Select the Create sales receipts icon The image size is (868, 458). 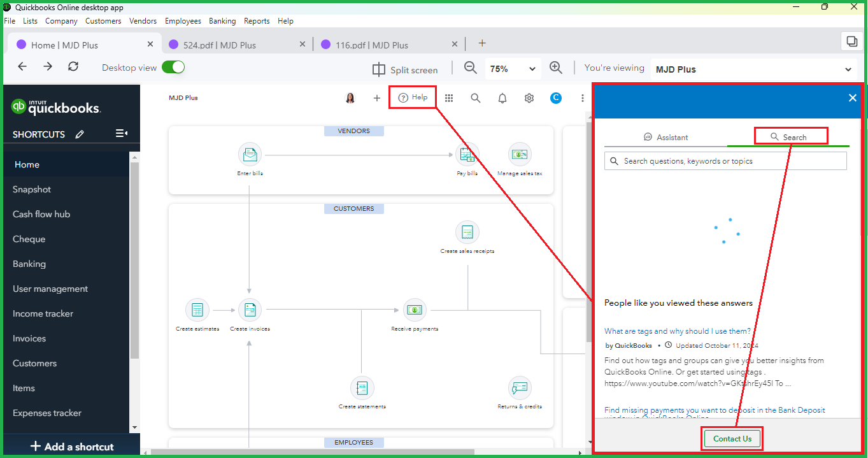(x=467, y=232)
